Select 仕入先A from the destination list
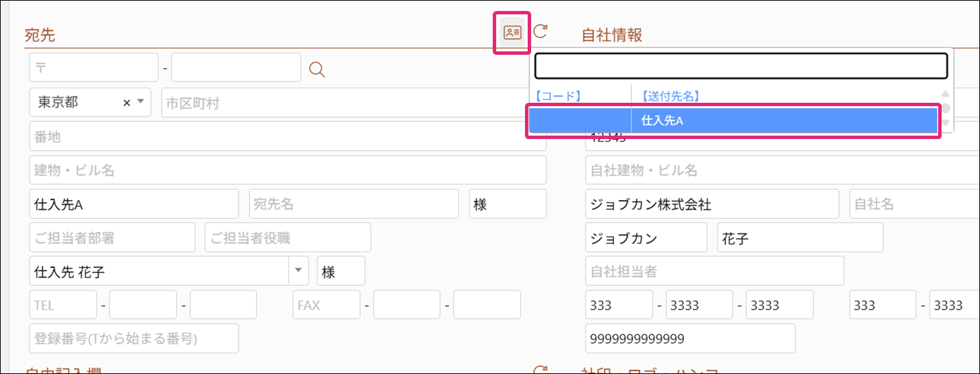Viewport: 980px width, 374px height. tap(732, 121)
